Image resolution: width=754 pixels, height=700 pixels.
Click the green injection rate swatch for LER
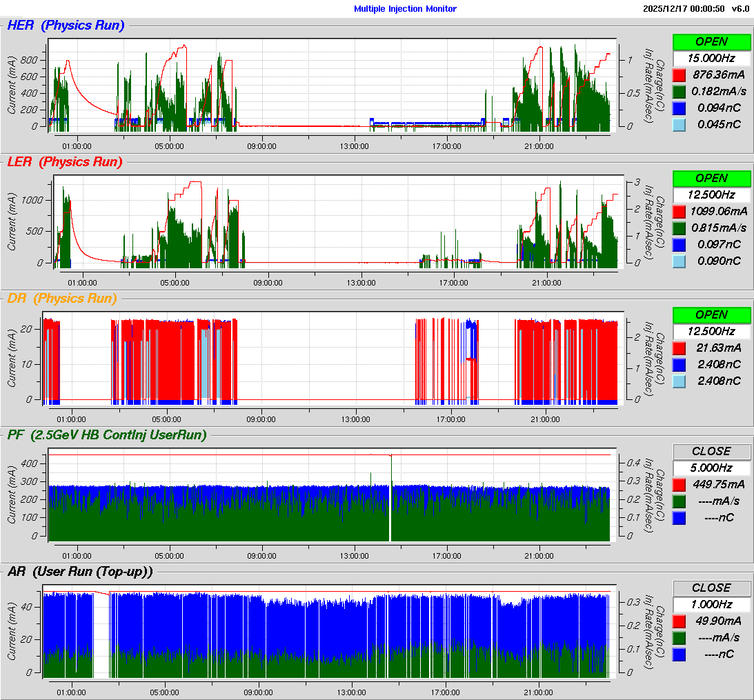[x=679, y=228]
